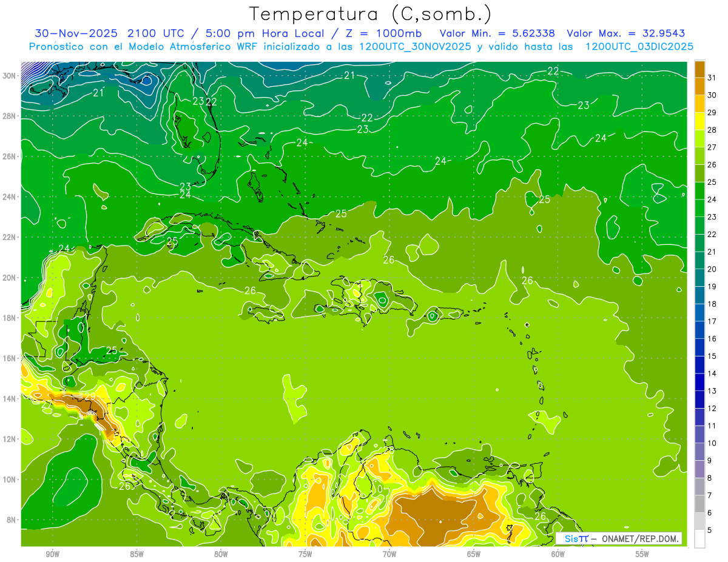This screenshot has width=728, height=562.
Task: Click 'Valor Min. = 5.62338' text
Action: (x=497, y=33)
